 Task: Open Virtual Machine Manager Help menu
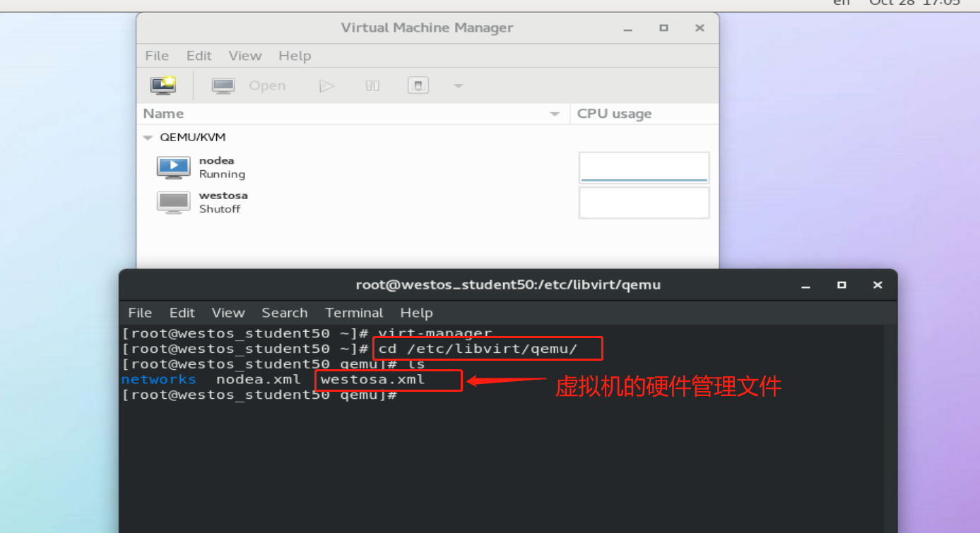[x=295, y=56]
